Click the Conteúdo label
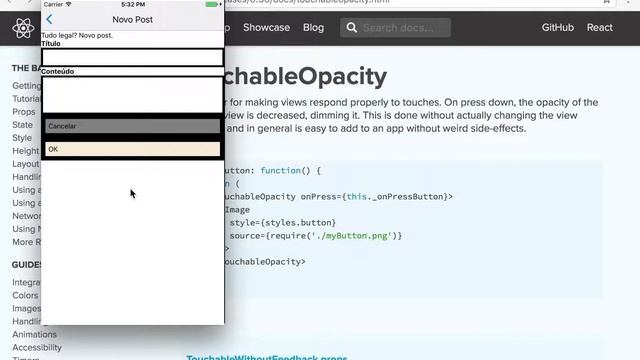Viewport: 640px width, 360px height. (x=58, y=71)
